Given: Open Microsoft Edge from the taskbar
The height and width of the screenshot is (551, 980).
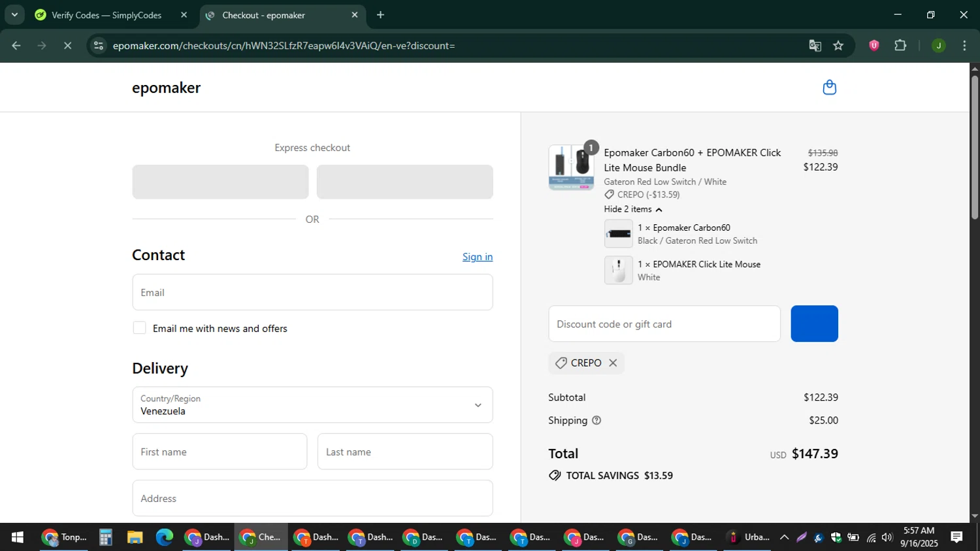Looking at the screenshot, I should [165, 537].
